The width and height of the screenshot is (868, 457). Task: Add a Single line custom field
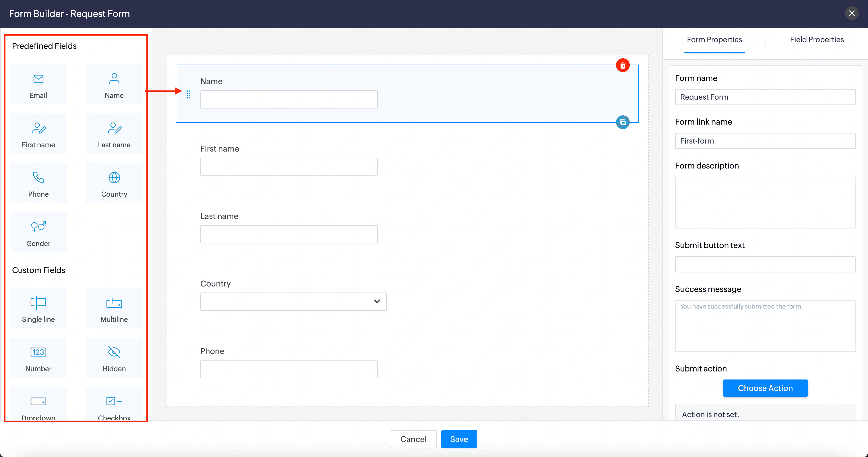coord(38,308)
